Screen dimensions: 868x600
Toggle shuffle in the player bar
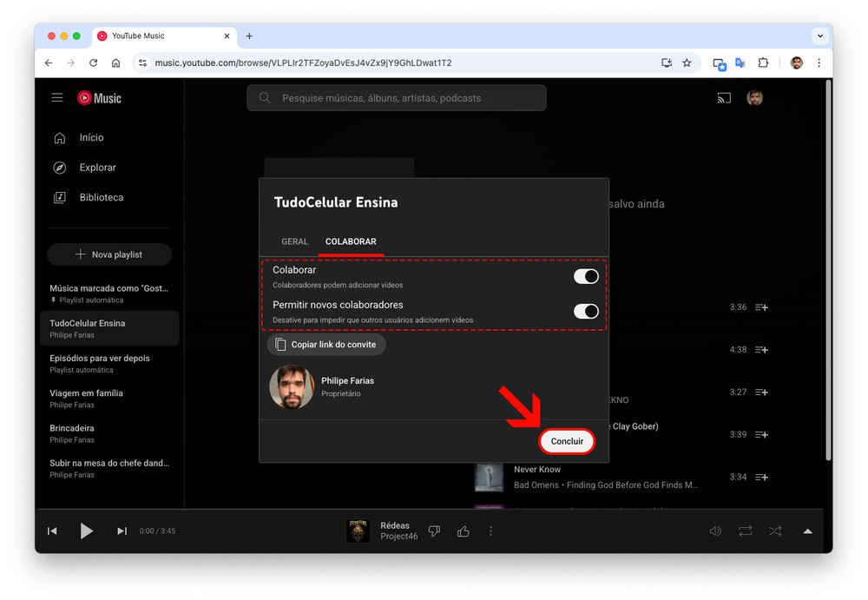(775, 531)
